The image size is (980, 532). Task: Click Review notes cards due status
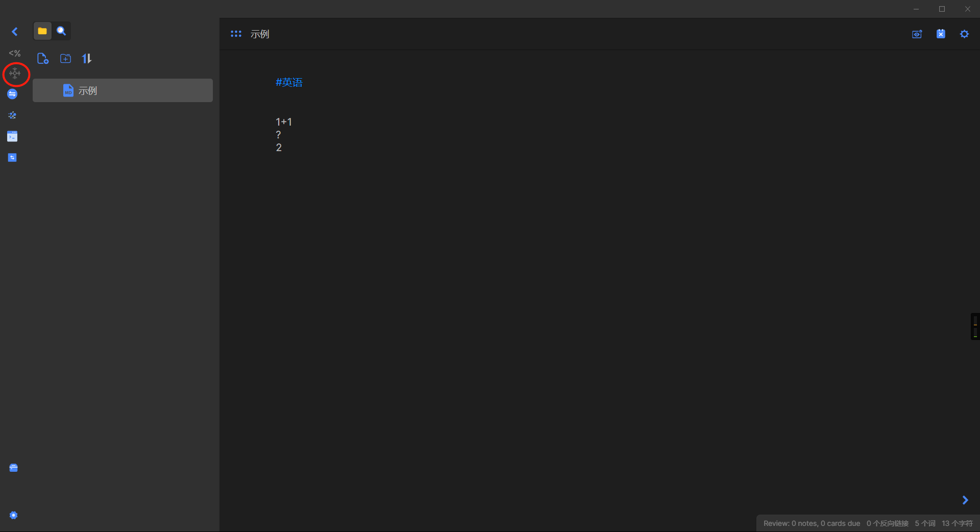point(812,523)
